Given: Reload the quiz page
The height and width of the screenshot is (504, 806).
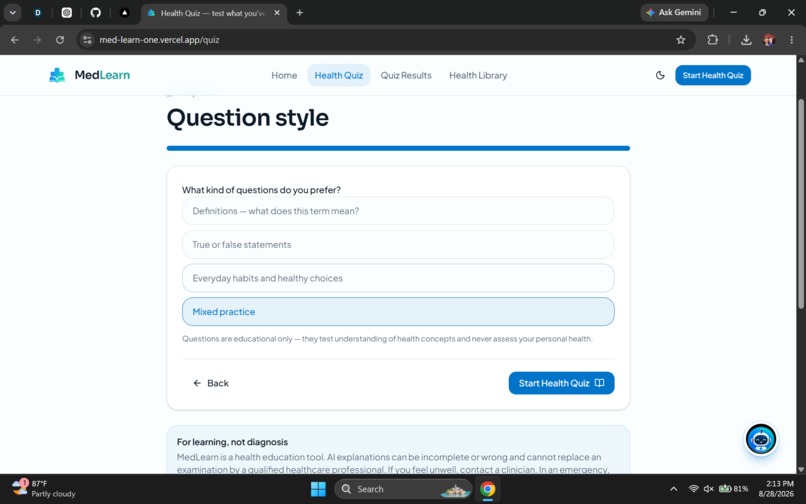Looking at the screenshot, I should [x=60, y=40].
